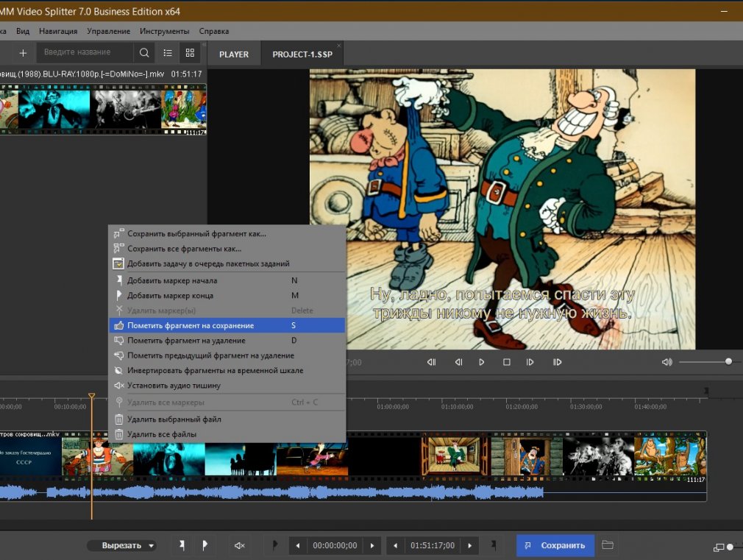Click the Вырезать button

tap(121, 546)
